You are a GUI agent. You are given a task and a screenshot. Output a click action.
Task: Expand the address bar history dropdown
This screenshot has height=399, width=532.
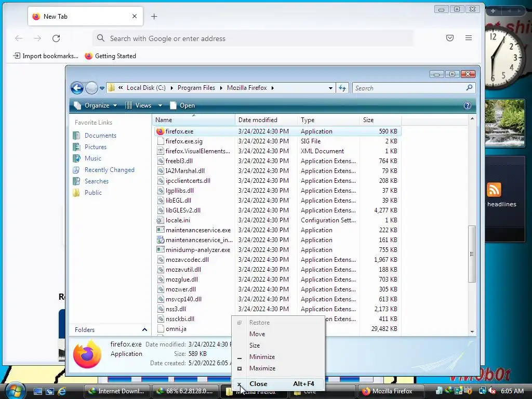point(330,88)
